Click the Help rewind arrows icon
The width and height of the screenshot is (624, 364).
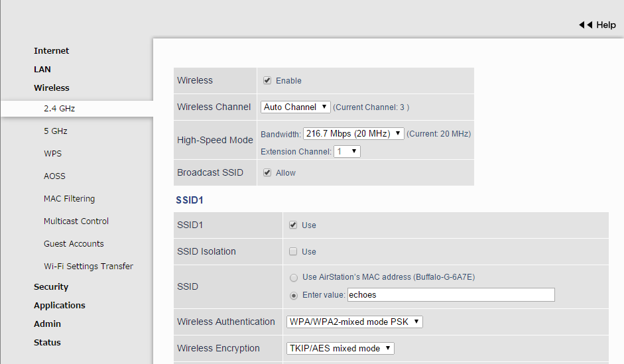point(585,25)
